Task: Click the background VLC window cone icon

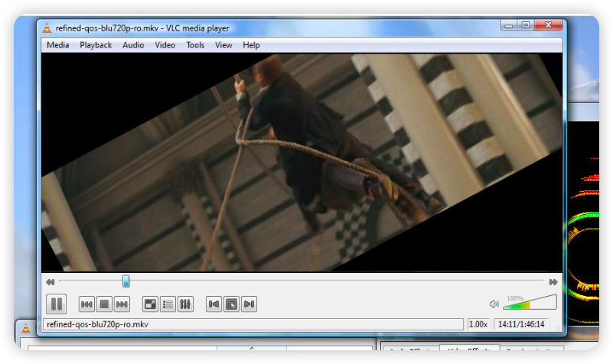Action: (x=26, y=328)
